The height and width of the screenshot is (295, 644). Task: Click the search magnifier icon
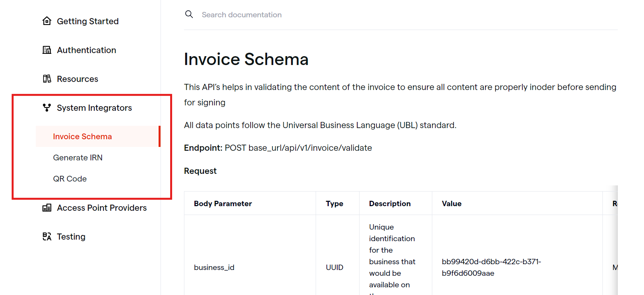point(189,14)
